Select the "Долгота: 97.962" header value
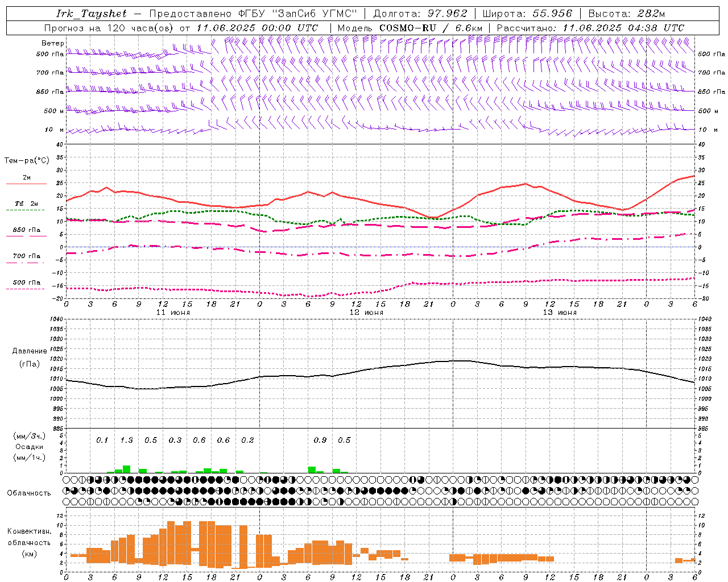 tap(420, 14)
